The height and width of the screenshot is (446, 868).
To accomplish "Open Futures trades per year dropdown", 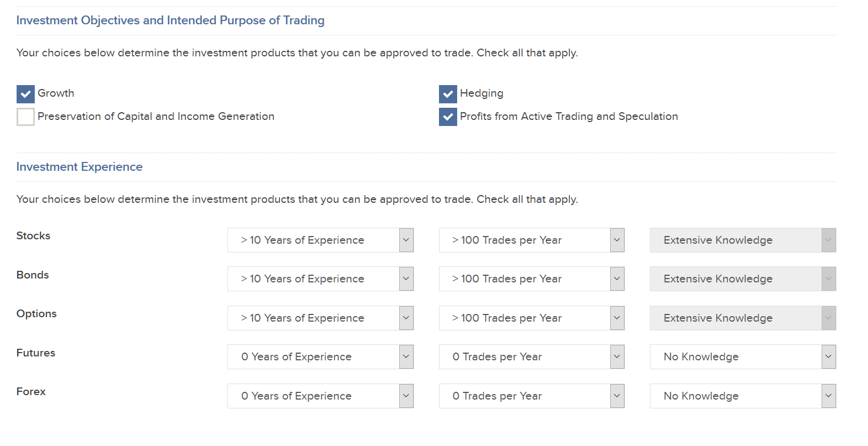I will click(x=531, y=357).
